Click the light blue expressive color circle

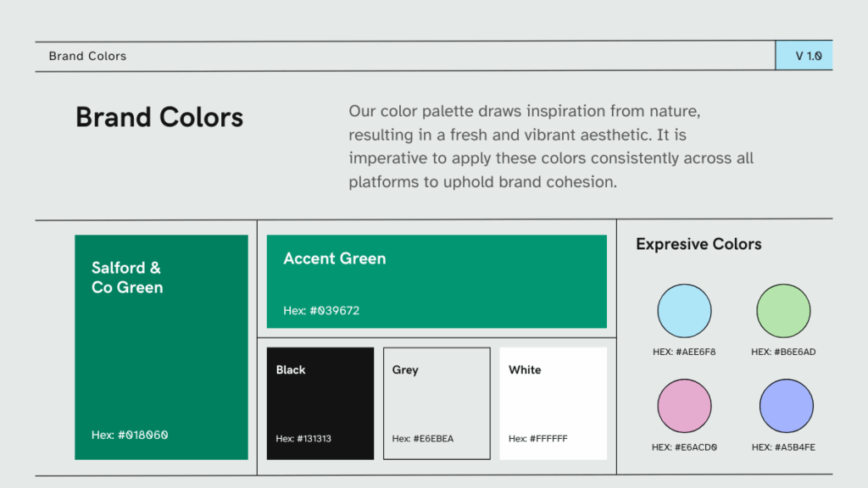click(684, 311)
